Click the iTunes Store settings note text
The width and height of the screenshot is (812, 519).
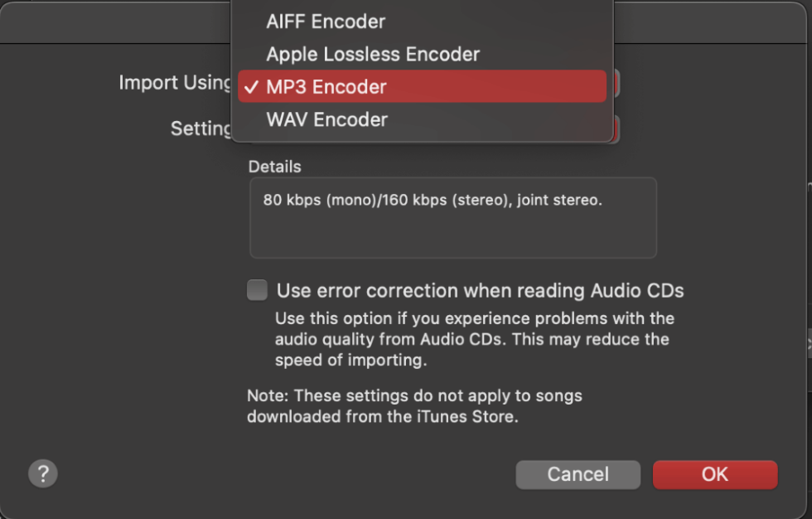coord(414,406)
